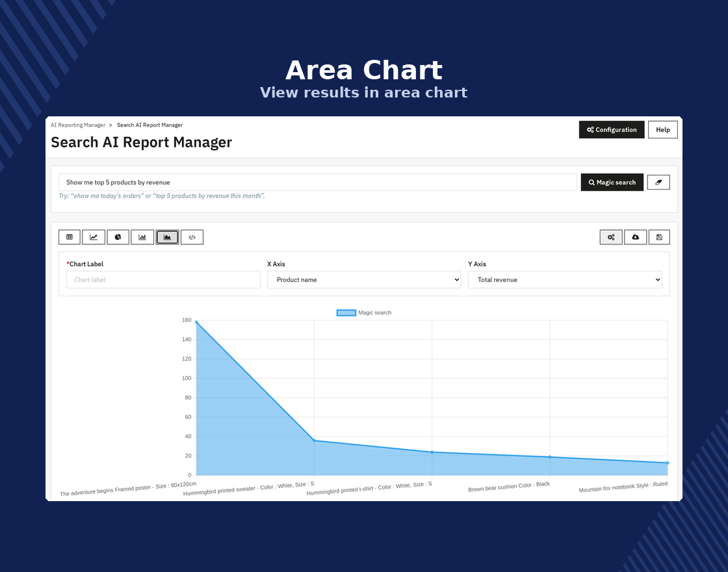The height and width of the screenshot is (572, 728).
Task: Toggle the Magic search legend swatch
Action: tap(346, 313)
